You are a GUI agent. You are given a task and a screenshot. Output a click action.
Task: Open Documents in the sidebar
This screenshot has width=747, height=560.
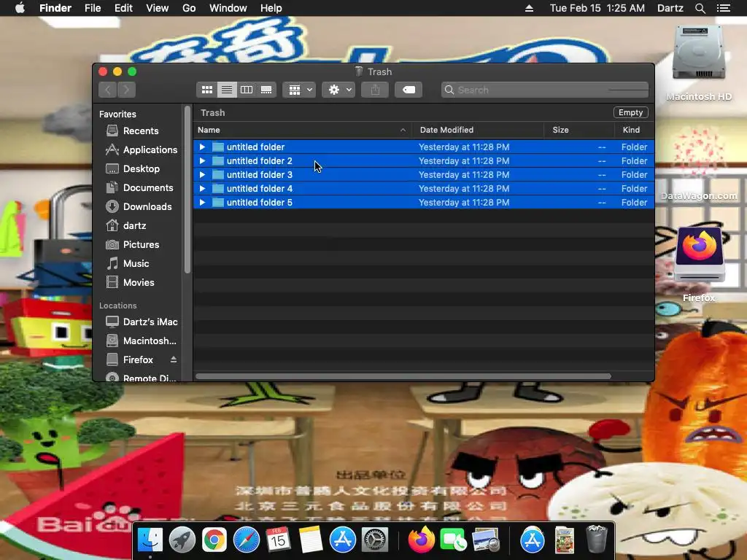pos(139,187)
